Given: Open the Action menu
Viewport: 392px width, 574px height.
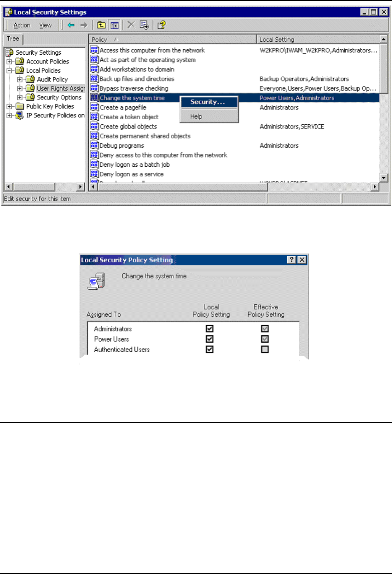Looking at the screenshot, I should point(22,25).
